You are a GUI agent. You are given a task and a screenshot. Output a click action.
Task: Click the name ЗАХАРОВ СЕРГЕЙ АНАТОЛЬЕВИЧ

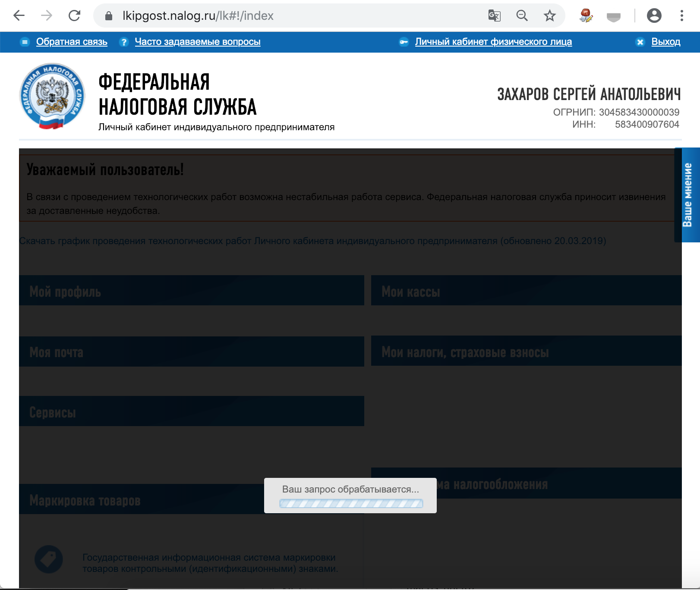tap(589, 94)
